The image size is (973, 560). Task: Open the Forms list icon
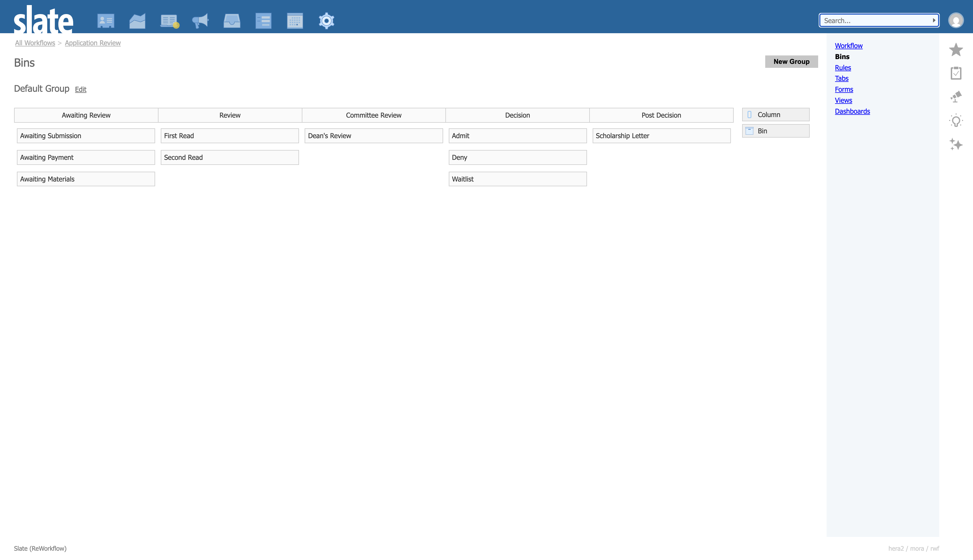coord(263,21)
